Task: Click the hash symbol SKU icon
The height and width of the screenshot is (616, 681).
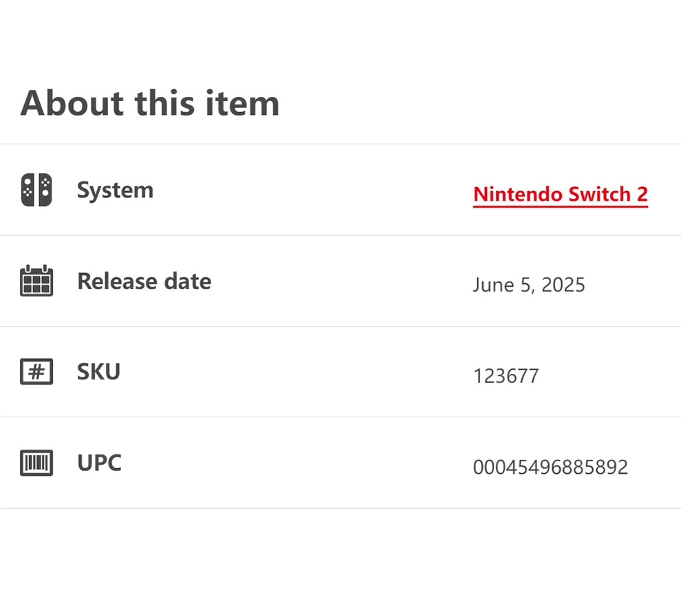Action: [36, 372]
